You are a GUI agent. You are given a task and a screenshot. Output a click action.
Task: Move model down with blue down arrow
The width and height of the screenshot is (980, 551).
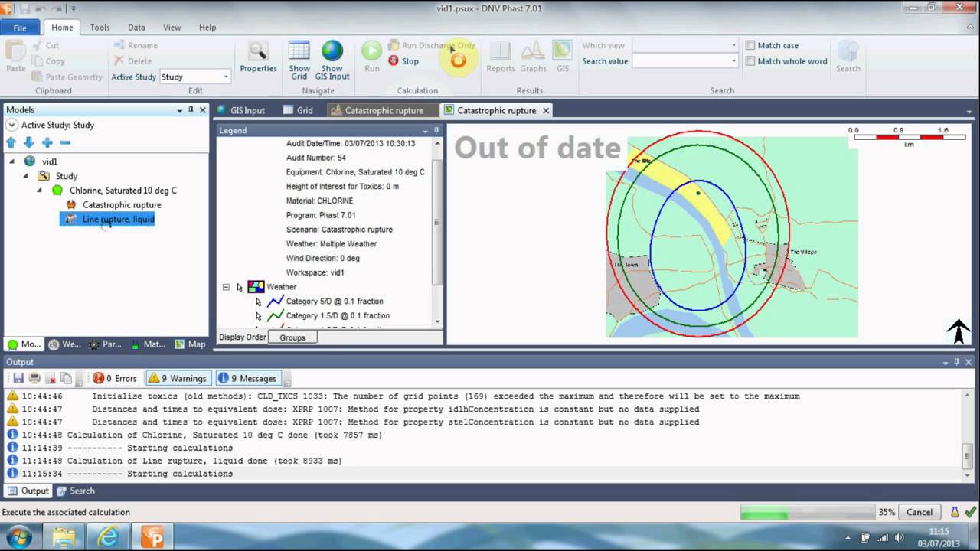(x=29, y=142)
